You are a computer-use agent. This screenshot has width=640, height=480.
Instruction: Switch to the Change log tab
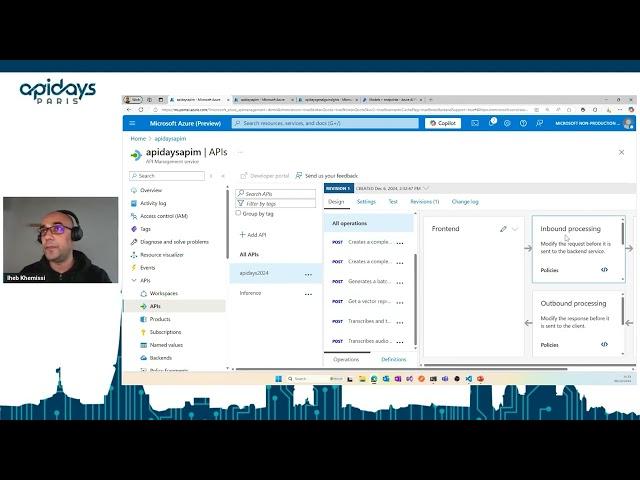click(465, 202)
